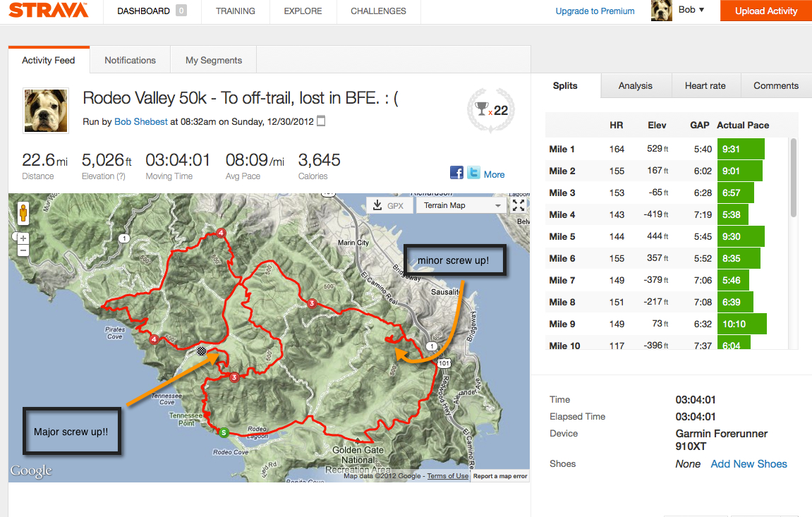Screen dimensions: 812x517
Task: Click the Twitter share icon
Action: click(473, 173)
